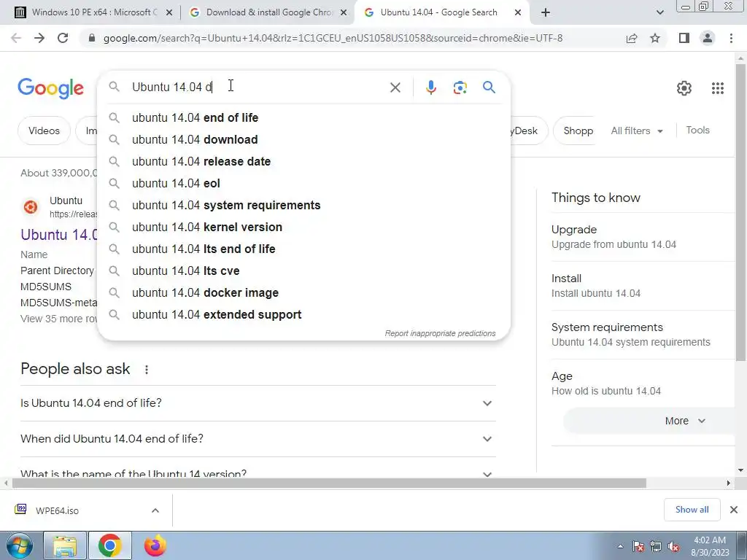
Task: Close the downloads bar with X
Action: tap(734, 510)
